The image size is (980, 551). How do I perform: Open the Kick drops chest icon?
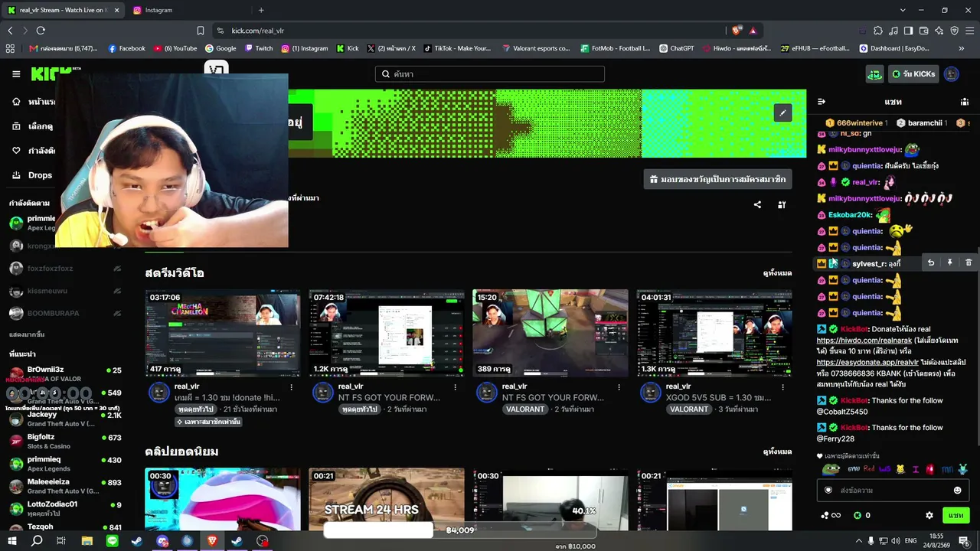point(874,74)
